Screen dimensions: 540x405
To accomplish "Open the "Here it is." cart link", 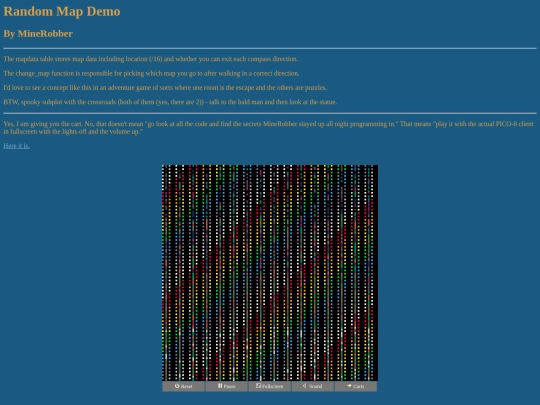I will click(x=17, y=146).
